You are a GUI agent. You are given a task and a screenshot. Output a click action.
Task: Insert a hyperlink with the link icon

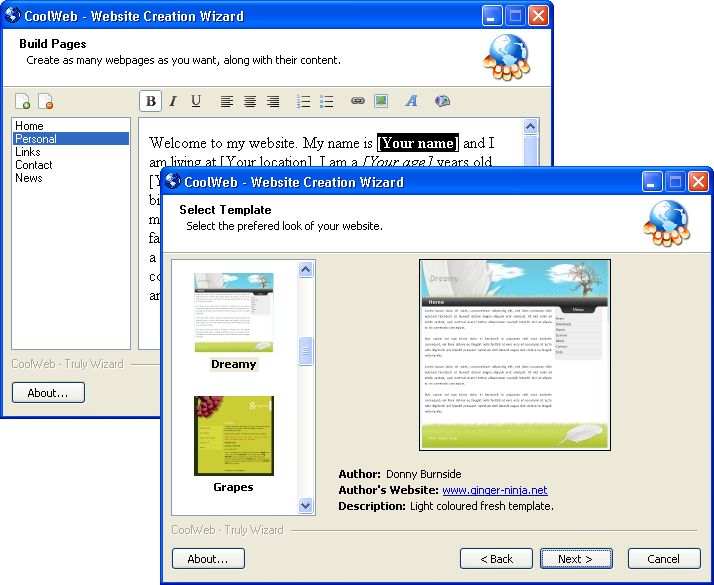358,101
